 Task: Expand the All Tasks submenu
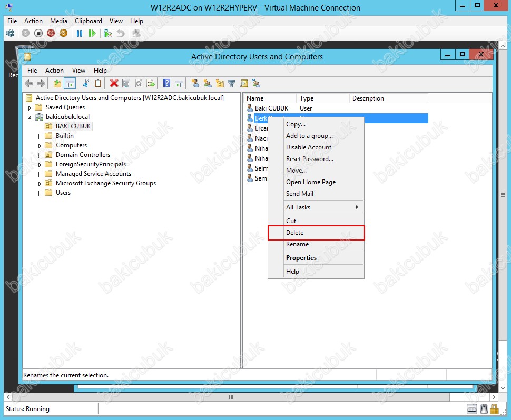pos(316,207)
